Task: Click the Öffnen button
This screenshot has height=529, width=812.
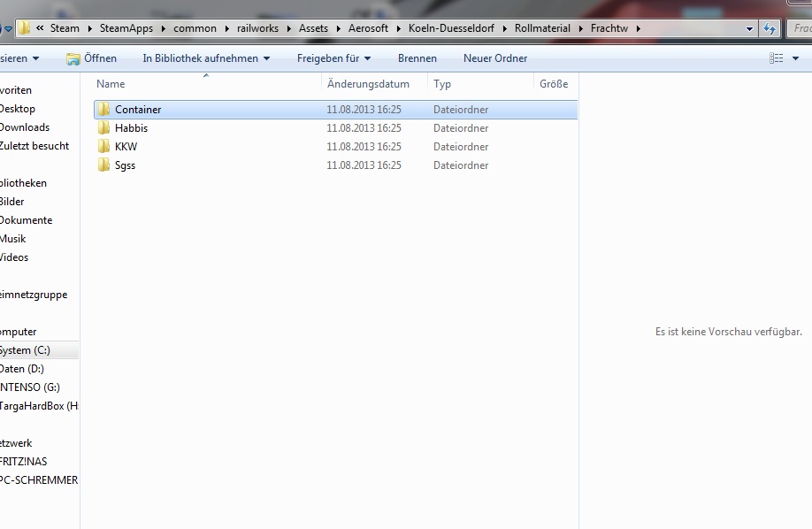Action: 92,58
